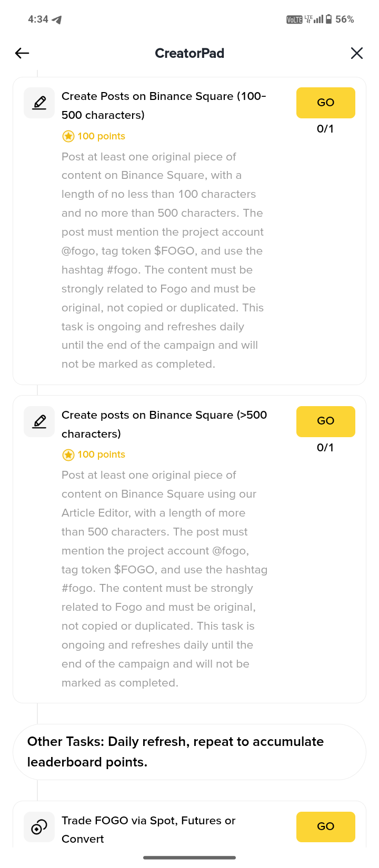Viewport: 379px width, 868px height.
Task: Open 'Create Posts on Binance Square (100-500 characters)' title
Action: (164, 106)
